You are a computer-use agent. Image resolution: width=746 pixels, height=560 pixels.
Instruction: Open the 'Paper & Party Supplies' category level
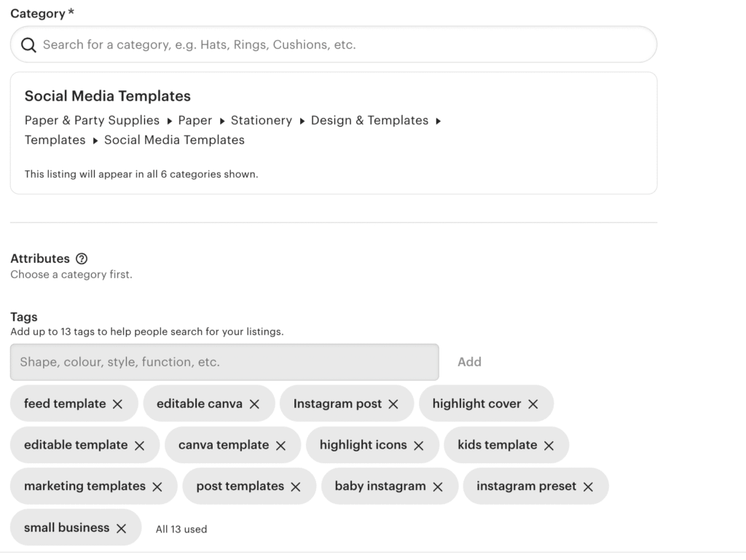pos(92,120)
